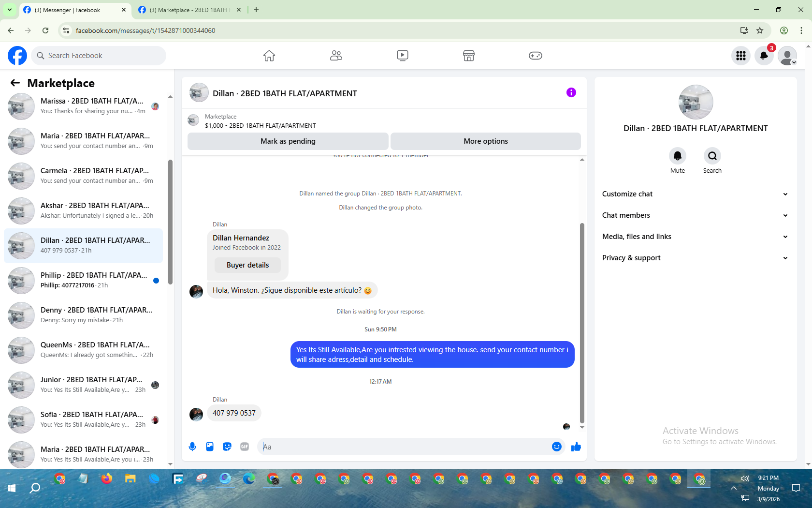Open the Facebook menu grid icon
This screenshot has width=812, height=508.
coord(741,56)
